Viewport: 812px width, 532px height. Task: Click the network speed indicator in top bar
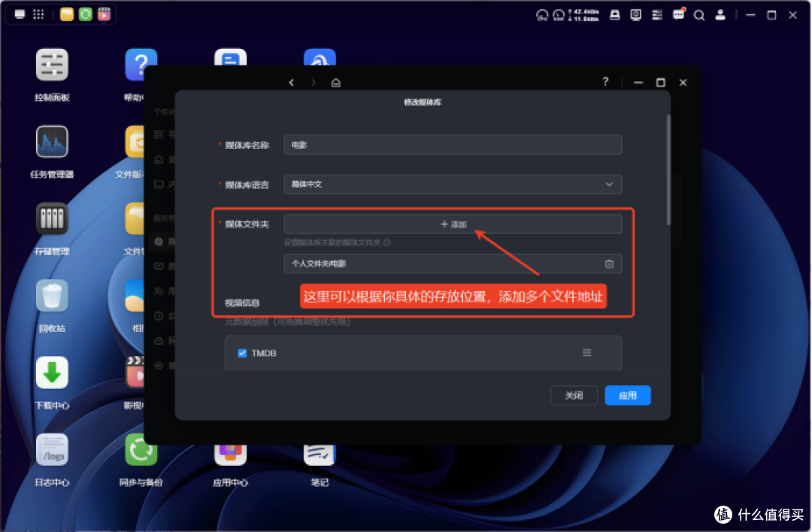[583, 15]
